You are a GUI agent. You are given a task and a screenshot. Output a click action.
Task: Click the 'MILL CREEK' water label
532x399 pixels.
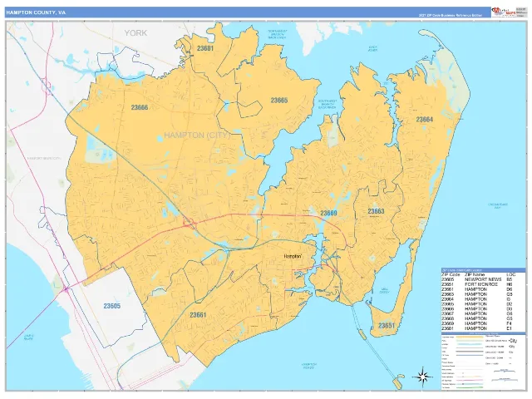coord(384,290)
